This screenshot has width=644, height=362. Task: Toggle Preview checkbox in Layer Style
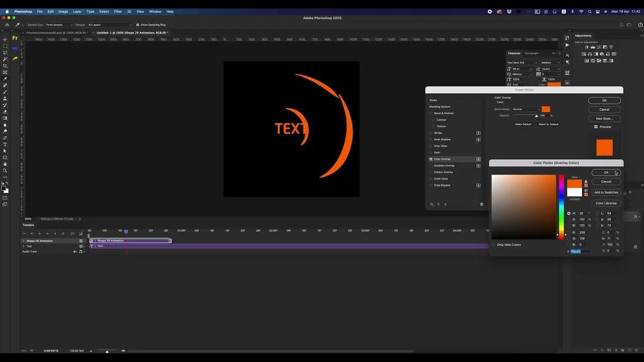596,127
